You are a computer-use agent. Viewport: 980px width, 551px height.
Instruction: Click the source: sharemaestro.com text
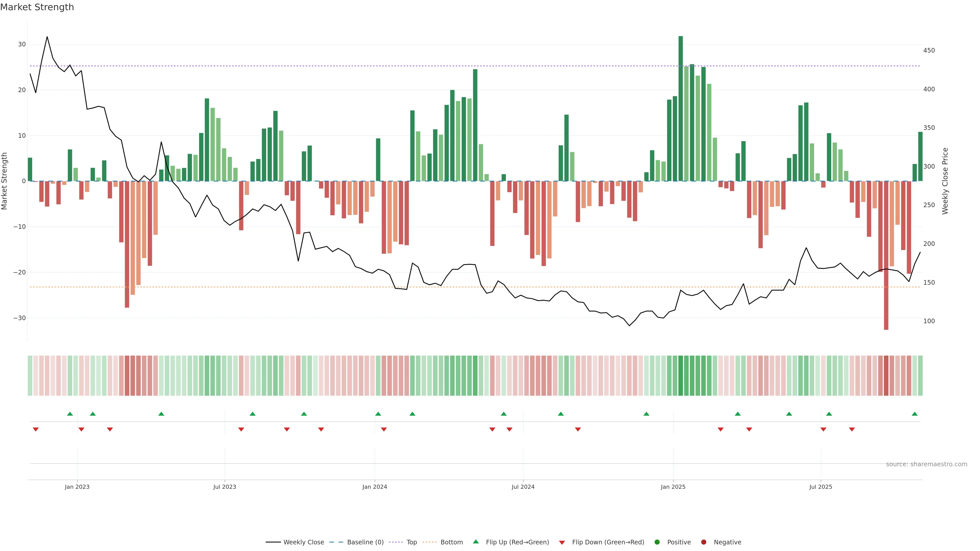coord(926,464)
